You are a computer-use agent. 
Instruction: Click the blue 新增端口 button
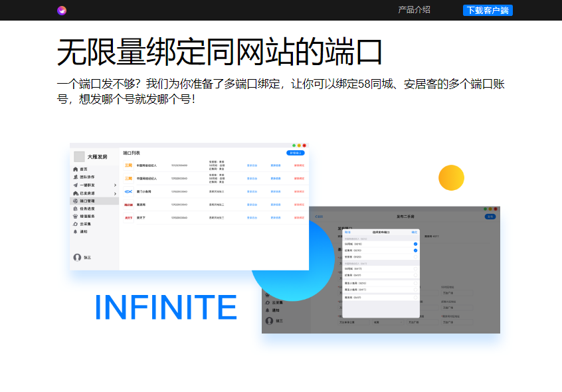296,153
